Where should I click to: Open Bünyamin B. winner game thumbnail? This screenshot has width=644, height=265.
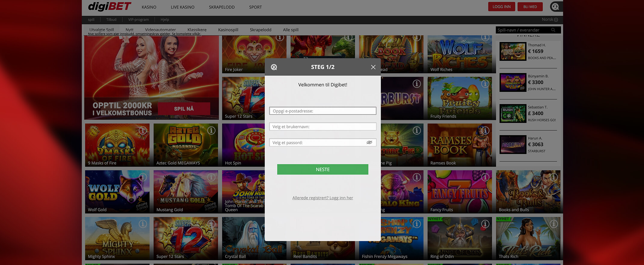pyautogui.click(x=513, y=82)
